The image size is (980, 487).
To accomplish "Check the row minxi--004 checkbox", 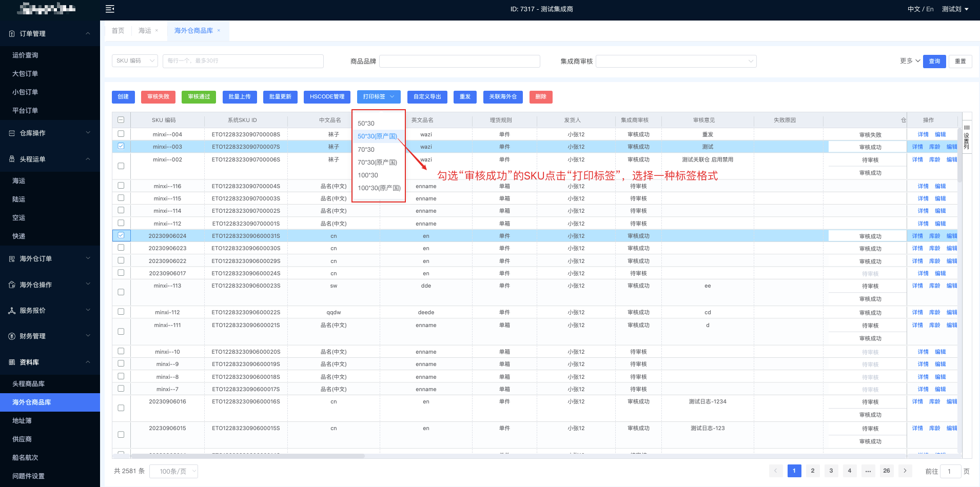I will 121,134.
